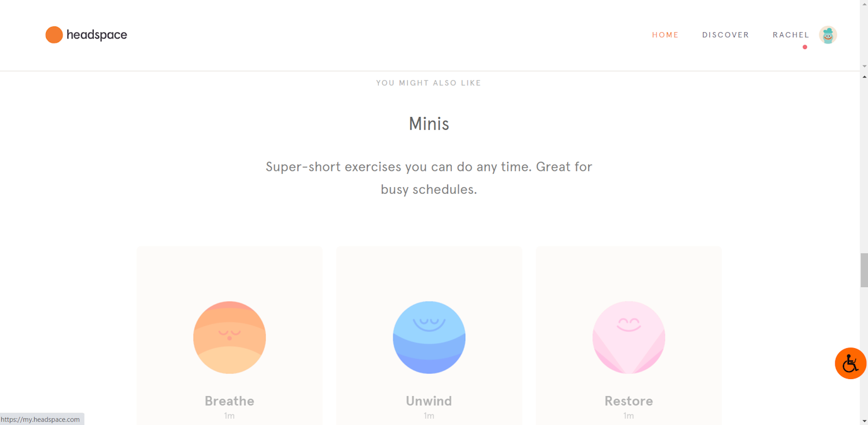The width and height of the screenshot is (868, 425).
Task: Click Rachel's profile avatar picture
Action: pos(828,35)
